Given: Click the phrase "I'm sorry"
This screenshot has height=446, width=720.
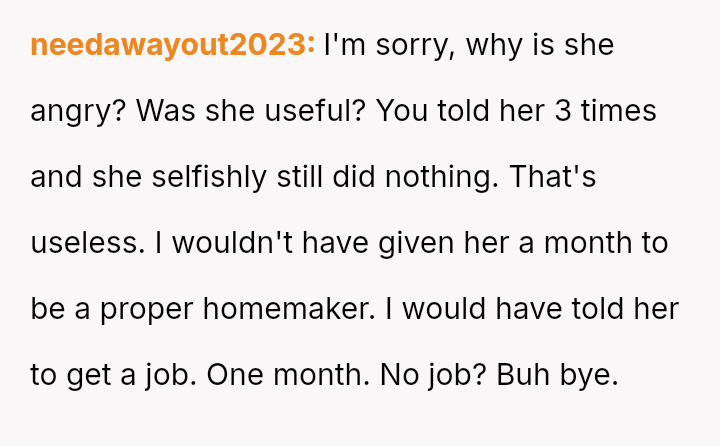Looking at the screenshot, I should pos(390,45).
